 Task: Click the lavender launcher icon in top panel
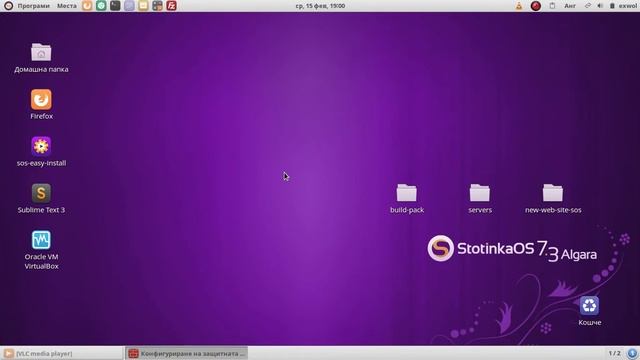129,6
